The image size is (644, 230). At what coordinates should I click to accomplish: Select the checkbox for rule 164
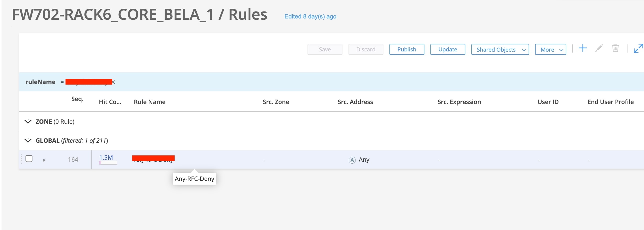point(29,159)
